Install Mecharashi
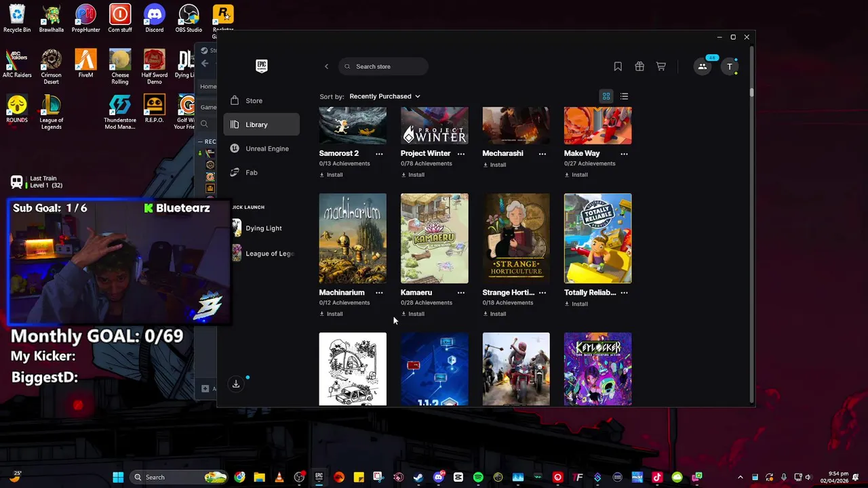 tap(494, 165)
